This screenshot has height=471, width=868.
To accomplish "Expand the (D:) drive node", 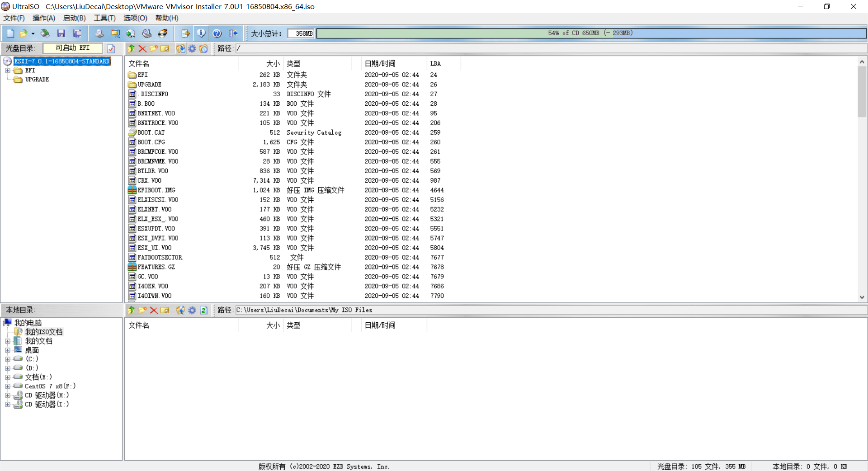I will point(7,368).
